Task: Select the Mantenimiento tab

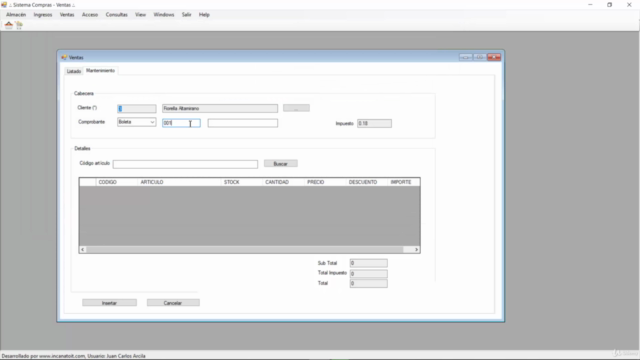Action: [x=100, y=71]
